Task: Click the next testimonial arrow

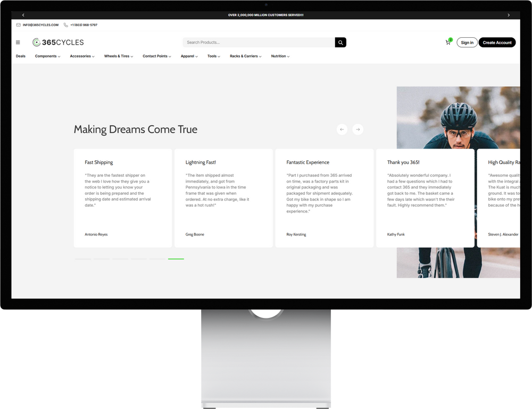Action: coord(358,129)
